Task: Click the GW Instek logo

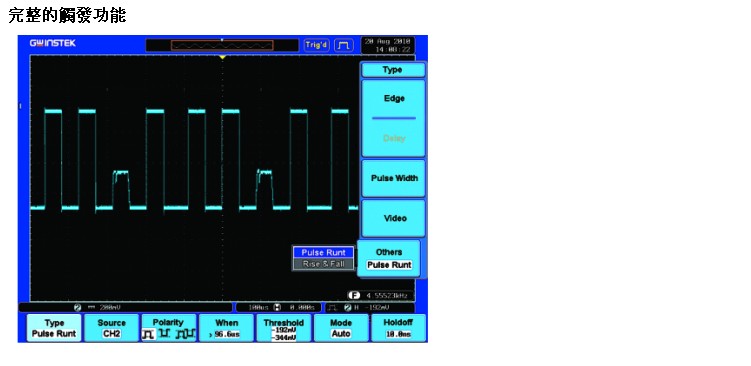Action: point(53,43)
